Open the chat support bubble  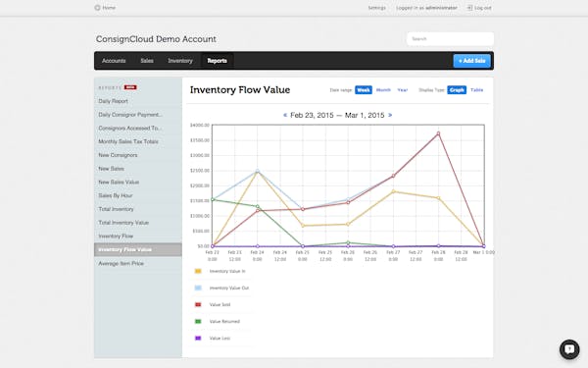569,349
